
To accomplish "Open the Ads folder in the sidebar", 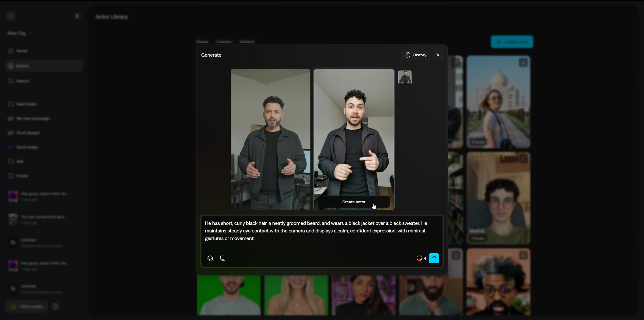I will click(44, 162).
